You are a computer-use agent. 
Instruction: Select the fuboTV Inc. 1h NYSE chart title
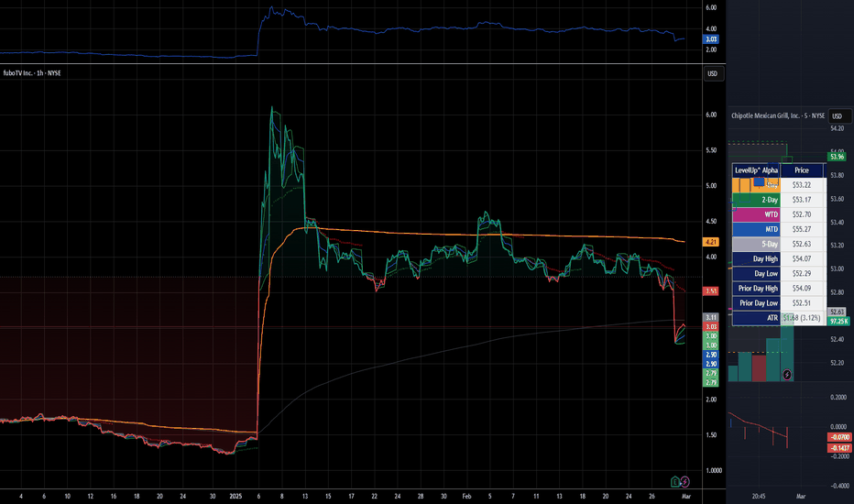click(x=32, y=73)
